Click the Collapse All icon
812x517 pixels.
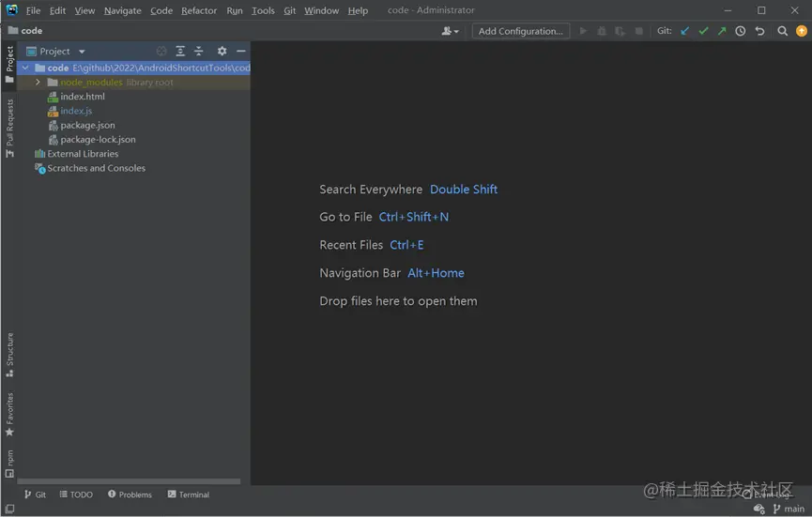[x=199, y=51]
